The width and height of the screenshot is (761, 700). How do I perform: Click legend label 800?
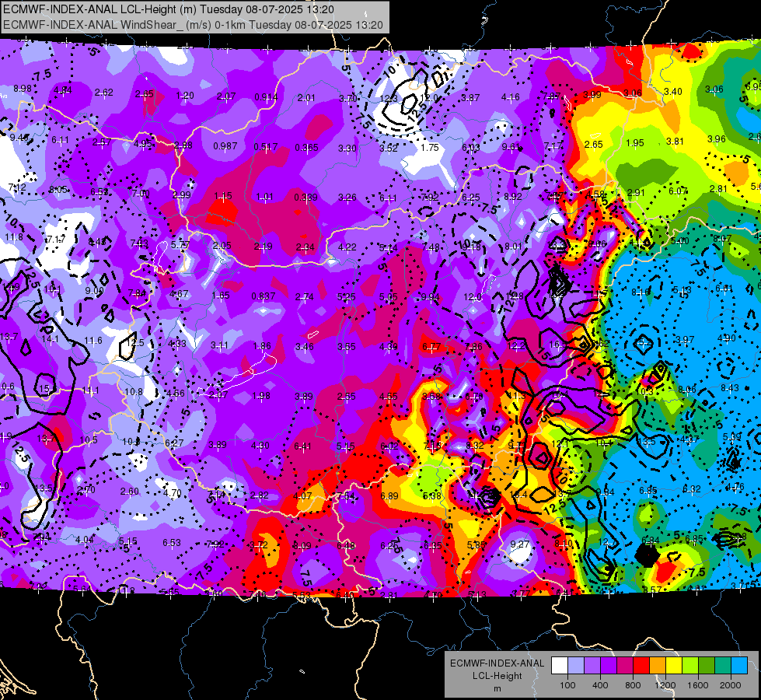click(633, 685)
